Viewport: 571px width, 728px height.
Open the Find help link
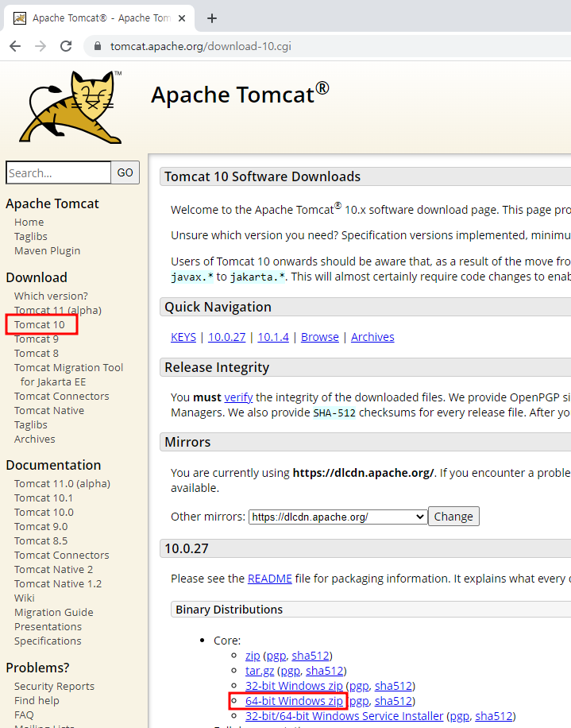coord(37,701)
